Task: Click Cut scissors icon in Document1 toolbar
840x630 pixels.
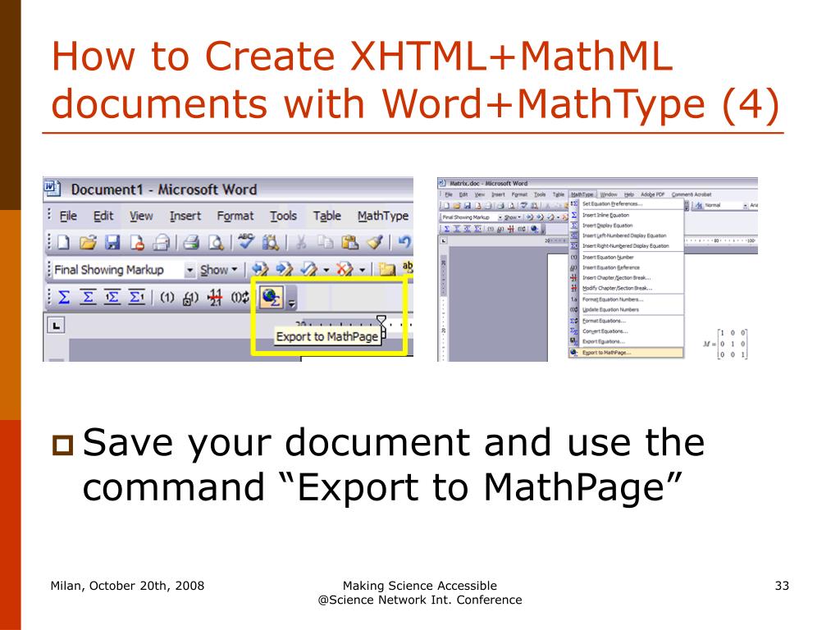Action: pyautogui.click(x=301, y=243)
